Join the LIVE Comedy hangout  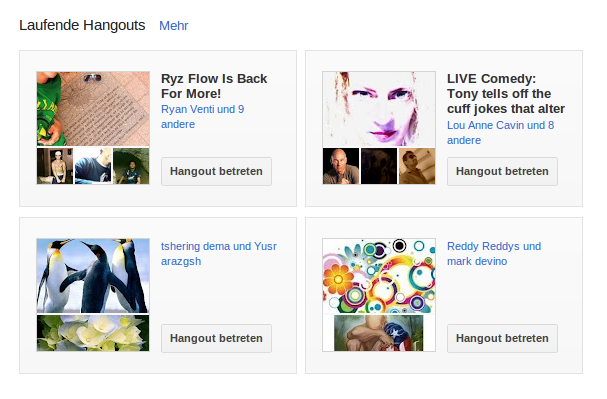pos(502,171)
